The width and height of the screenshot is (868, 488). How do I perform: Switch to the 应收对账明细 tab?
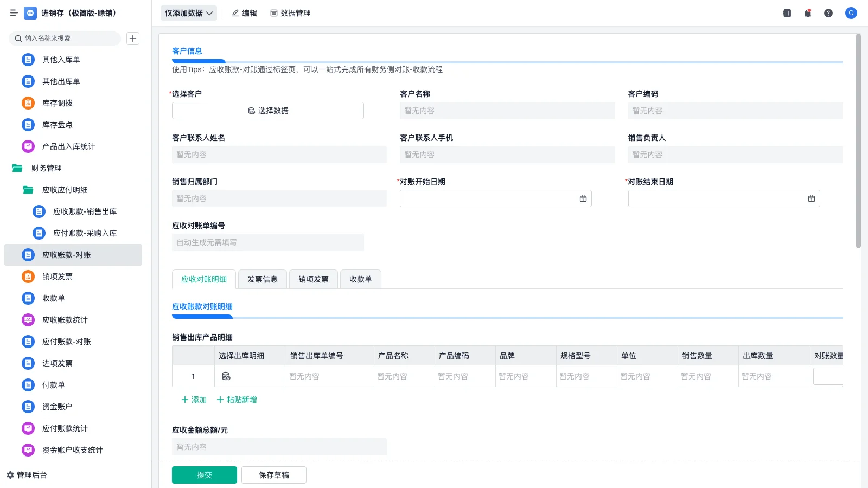204,279
